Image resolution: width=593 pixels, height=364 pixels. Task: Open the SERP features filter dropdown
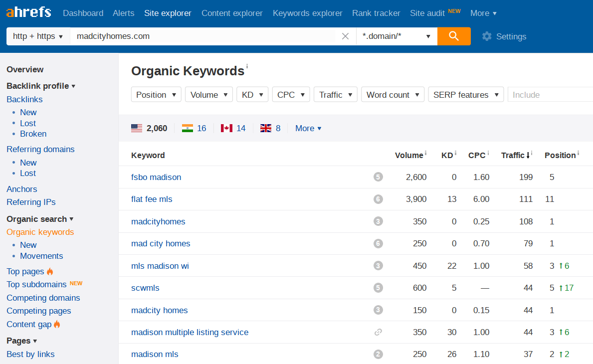[x=466, y=95]
